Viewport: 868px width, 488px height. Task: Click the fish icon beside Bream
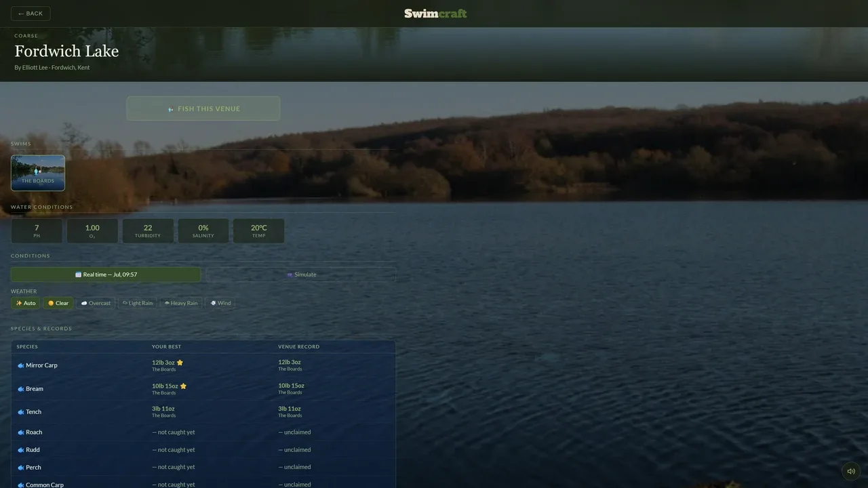(x=21, y=389)
